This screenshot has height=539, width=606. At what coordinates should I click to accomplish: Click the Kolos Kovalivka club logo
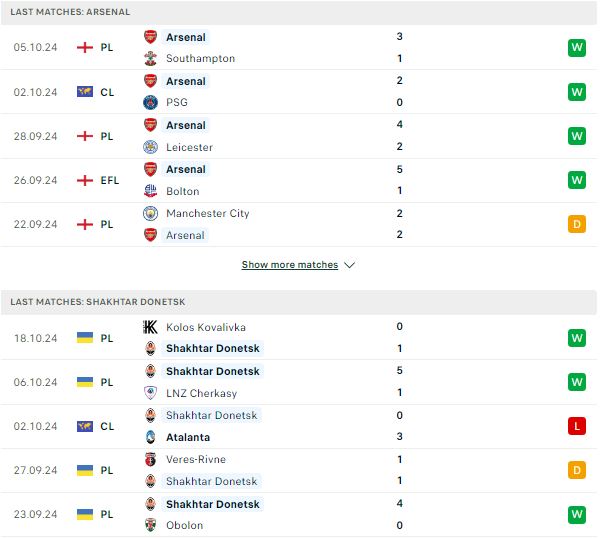(x=150, y=327)
